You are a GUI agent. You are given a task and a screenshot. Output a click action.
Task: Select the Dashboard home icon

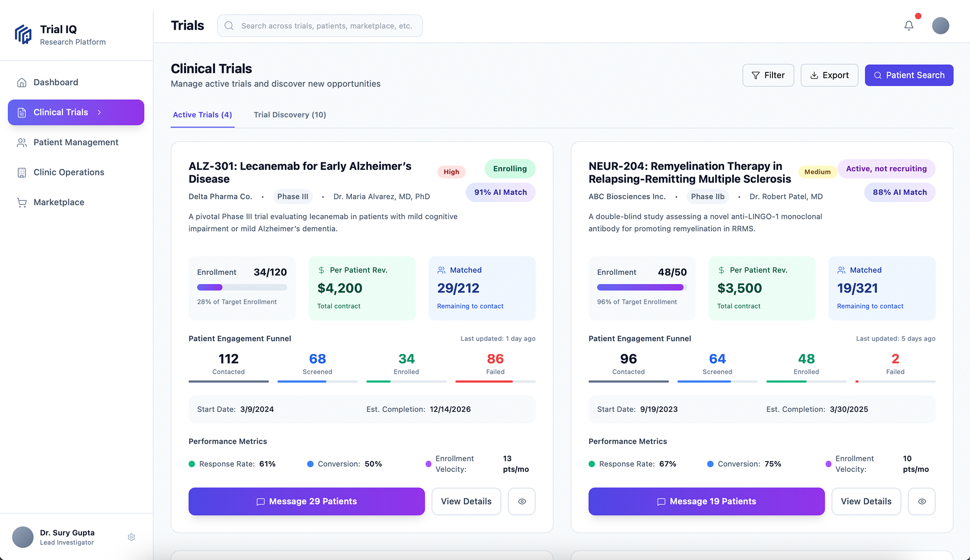22,82
